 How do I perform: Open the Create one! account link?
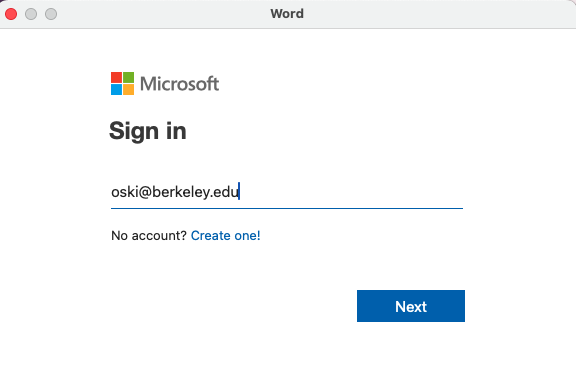coord(226,235)
